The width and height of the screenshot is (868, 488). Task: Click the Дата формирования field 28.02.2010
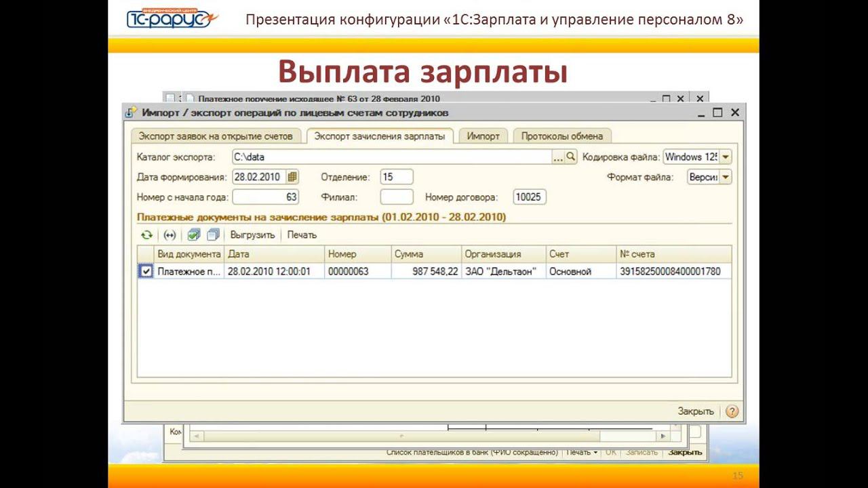[x=259, y=177]
